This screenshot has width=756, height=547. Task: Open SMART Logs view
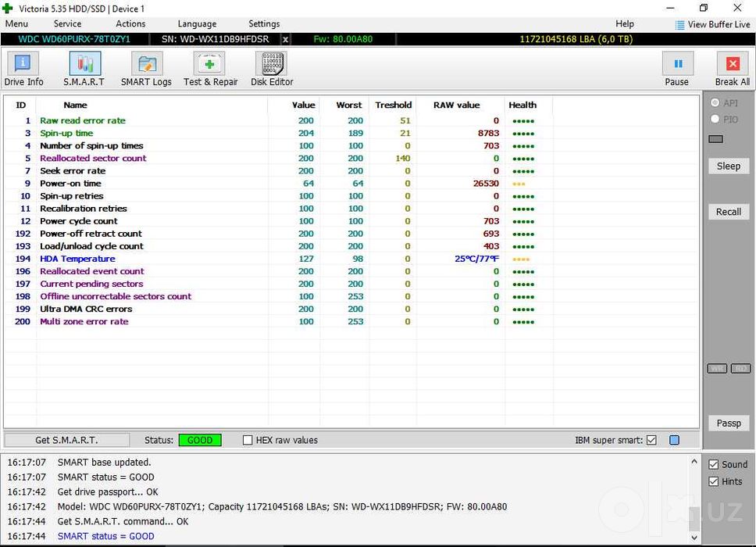point(146,70)
